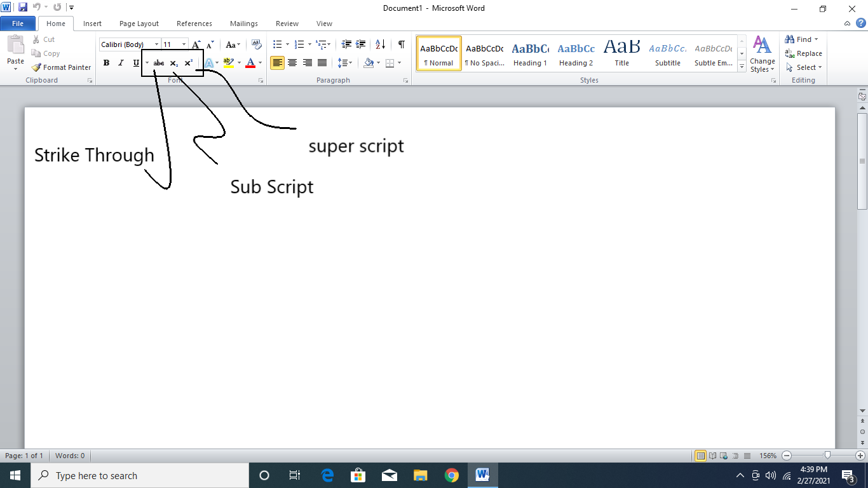Click the Superscript button

(x=189, y=63)
